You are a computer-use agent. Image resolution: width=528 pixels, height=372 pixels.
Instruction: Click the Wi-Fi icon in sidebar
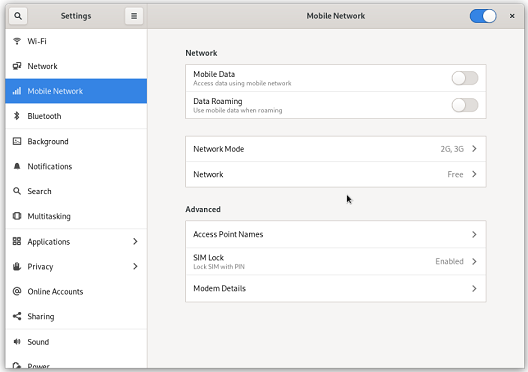[16, 41]
